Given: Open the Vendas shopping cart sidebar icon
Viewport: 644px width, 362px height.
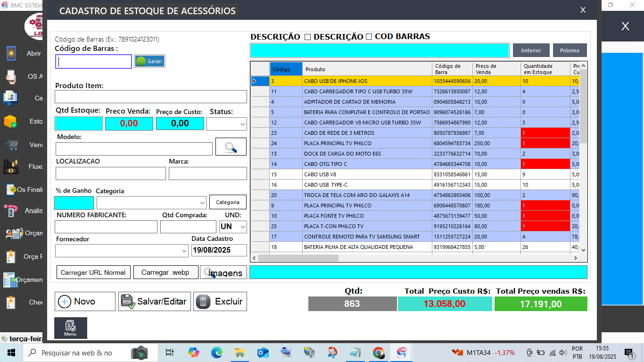Looking at the screenshot, I should (11, 144).
